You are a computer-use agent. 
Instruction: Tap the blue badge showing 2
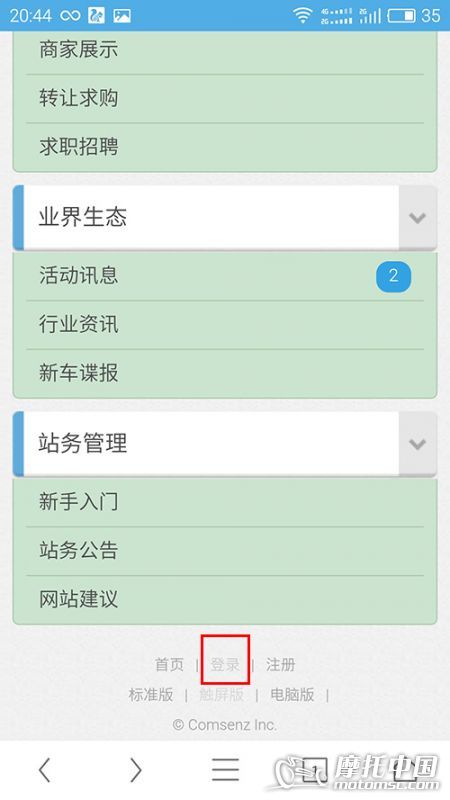(393, 277)
